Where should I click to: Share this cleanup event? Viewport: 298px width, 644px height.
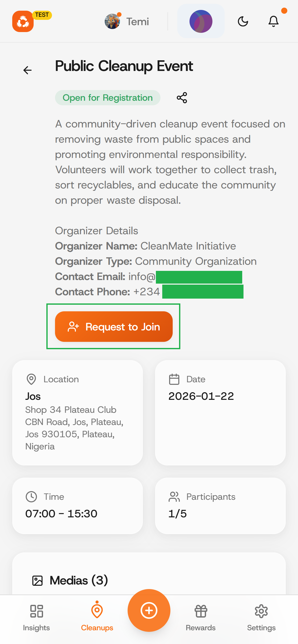182,98
